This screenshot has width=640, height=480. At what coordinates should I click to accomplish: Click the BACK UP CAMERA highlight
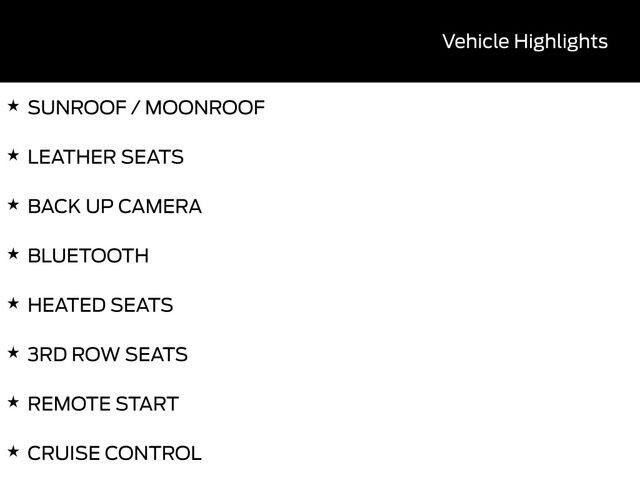pyautogui.click(x=114, y=207)
